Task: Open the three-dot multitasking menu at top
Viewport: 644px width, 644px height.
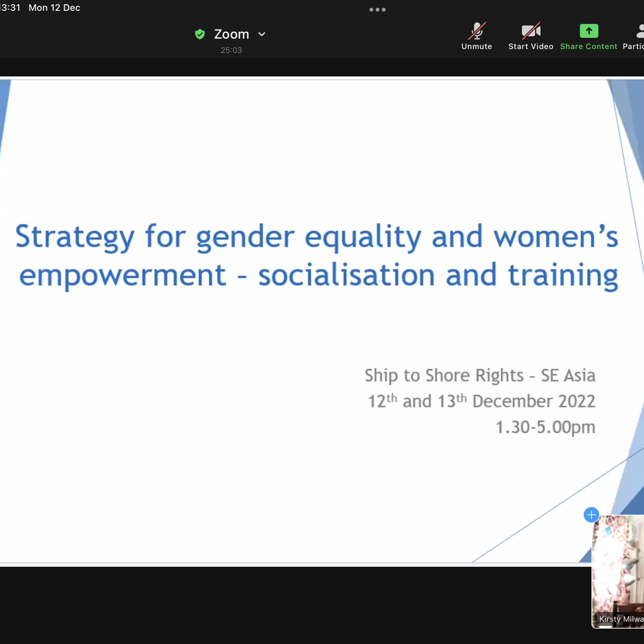Action: tap(377, 10)
